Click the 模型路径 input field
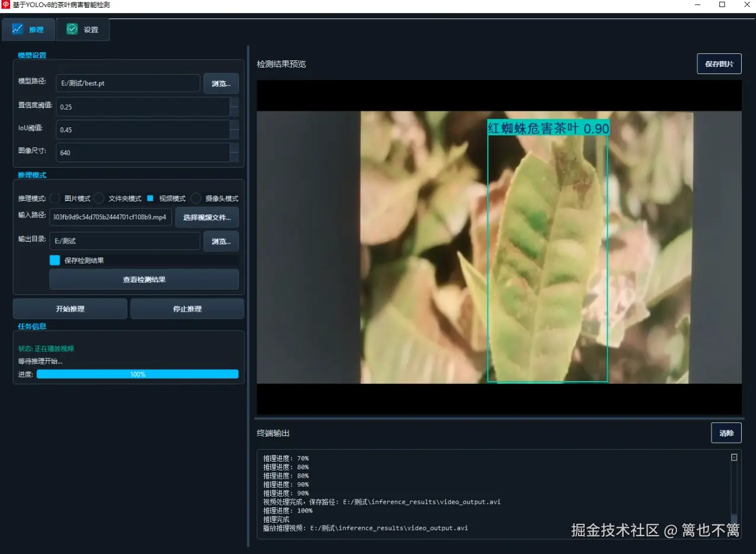 127,84
